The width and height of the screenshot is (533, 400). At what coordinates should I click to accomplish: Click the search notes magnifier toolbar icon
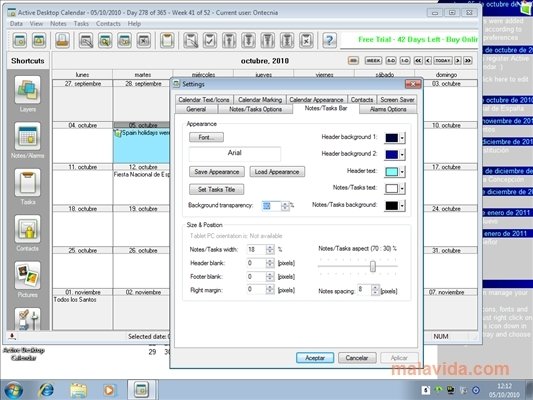click(105, 40)
